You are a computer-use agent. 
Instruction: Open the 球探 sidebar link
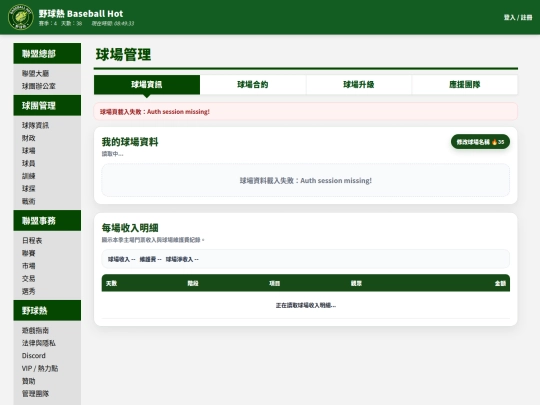(x=29, y=188)
